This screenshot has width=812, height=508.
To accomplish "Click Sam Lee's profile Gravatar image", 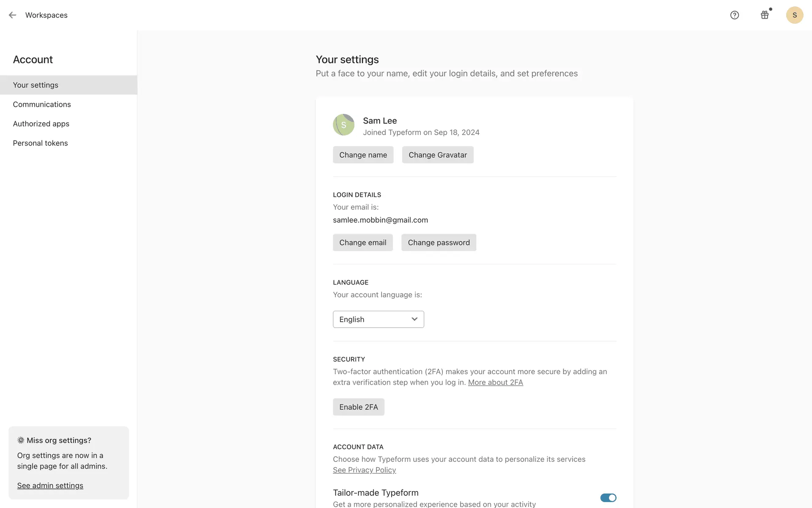I will (x=343, y=125).
